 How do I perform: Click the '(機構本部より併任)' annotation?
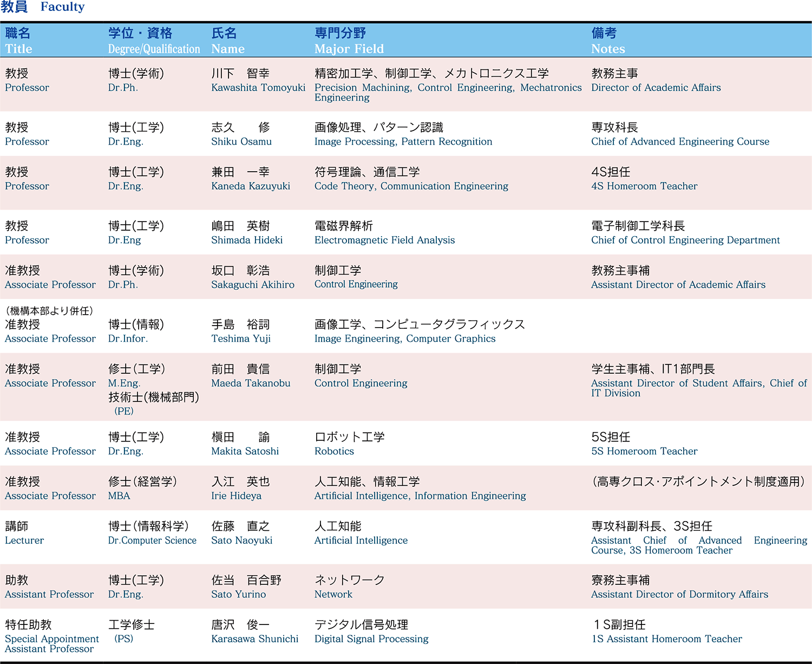point(49,311)
